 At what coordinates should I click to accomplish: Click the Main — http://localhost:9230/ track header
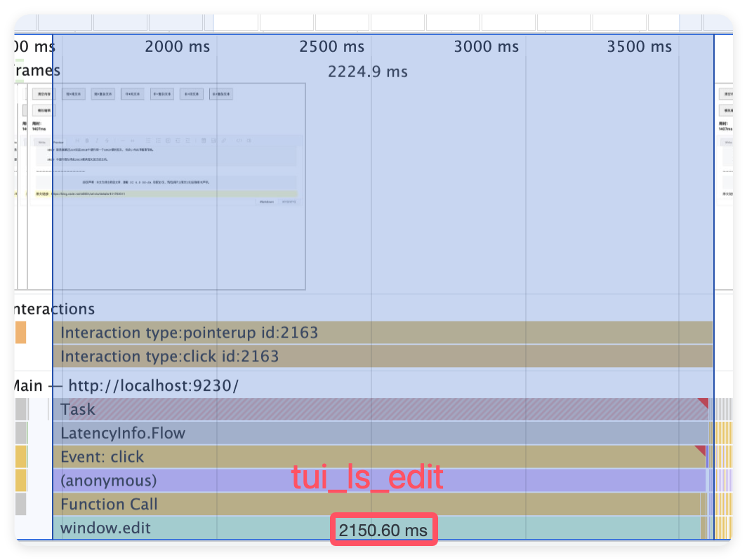click(x=126, y=386)
